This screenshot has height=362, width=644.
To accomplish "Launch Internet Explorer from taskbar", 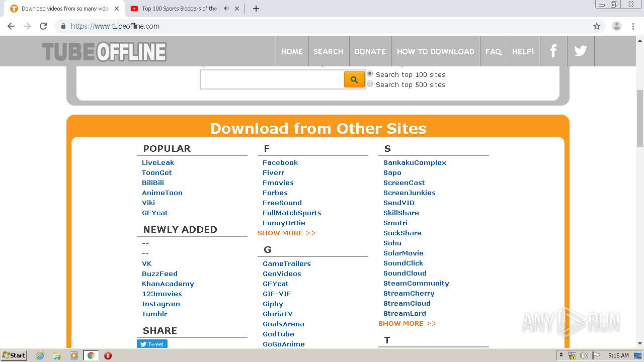I will coord(40,355).
